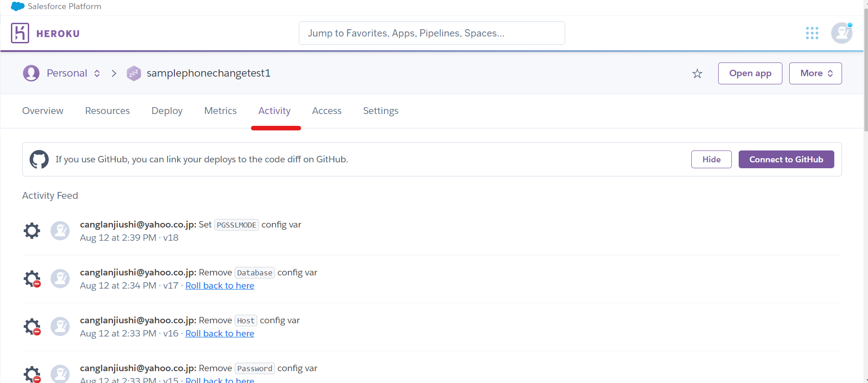Click the Host config var tag

click(246, 321)
